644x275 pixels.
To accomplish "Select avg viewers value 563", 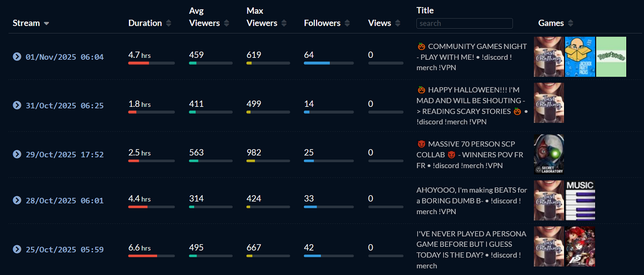I will [197, 152].
